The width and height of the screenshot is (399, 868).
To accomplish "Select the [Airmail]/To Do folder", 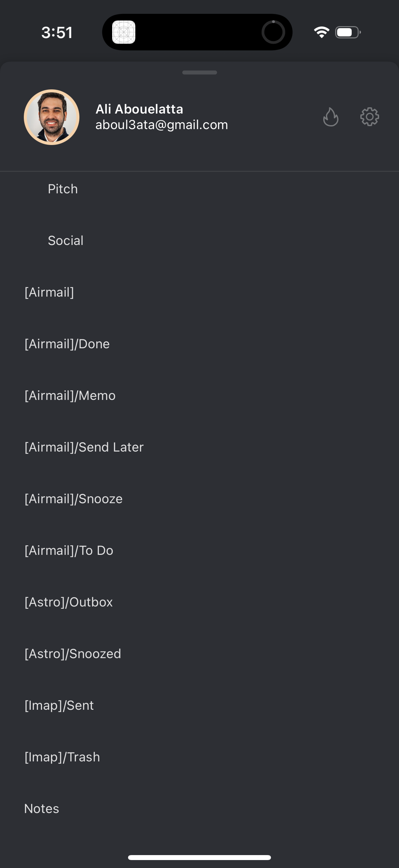I will pos(69,551).
